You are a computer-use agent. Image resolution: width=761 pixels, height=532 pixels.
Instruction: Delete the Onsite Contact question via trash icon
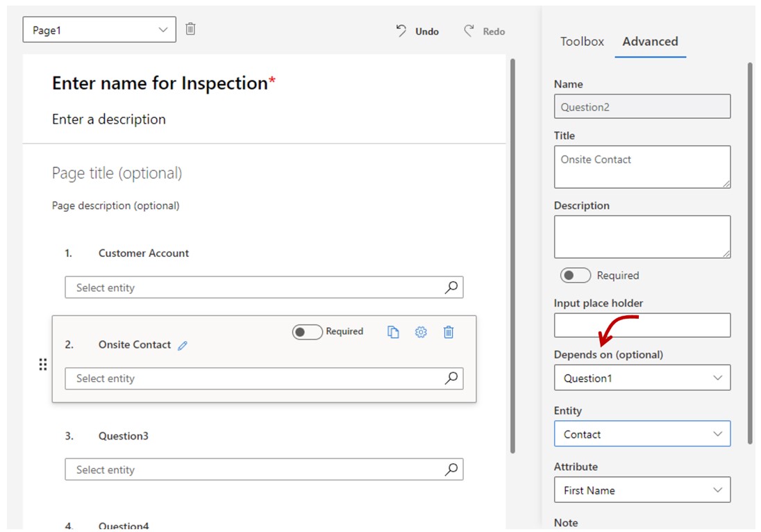(x=449, y=333)
